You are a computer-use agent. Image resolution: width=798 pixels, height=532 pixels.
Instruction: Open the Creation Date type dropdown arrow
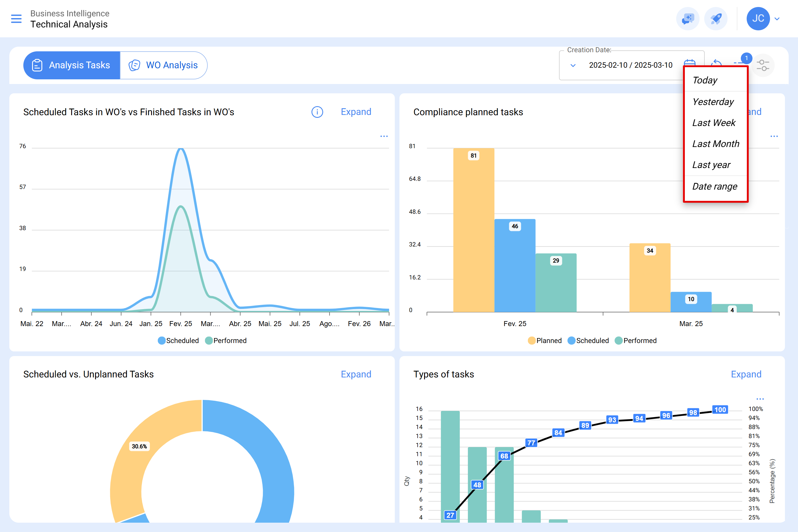tap(573, 65)
